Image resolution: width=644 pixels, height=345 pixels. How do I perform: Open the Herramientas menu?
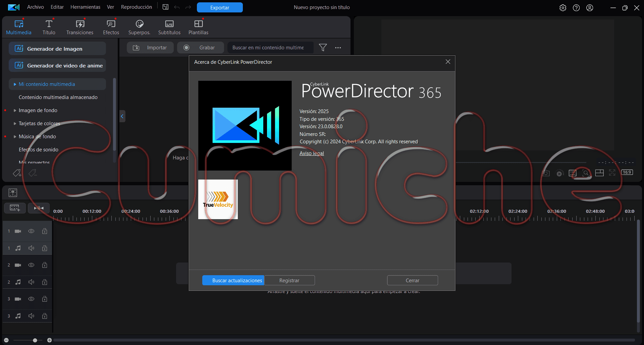click(85, 7)
